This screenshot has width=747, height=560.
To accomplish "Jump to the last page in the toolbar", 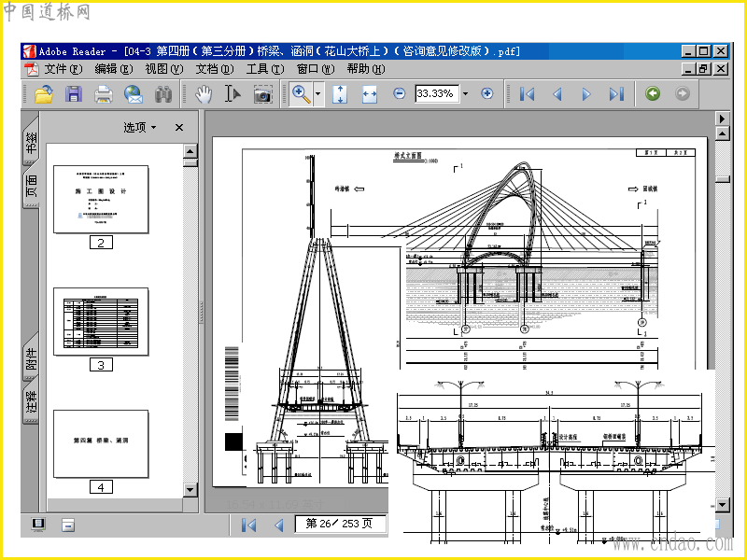I will pyautogui.click(x=616, y=93).
